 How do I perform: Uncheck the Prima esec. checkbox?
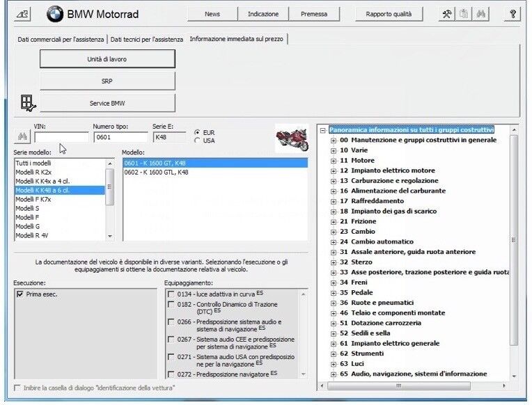pyautogui.click(x=19, y=295)
